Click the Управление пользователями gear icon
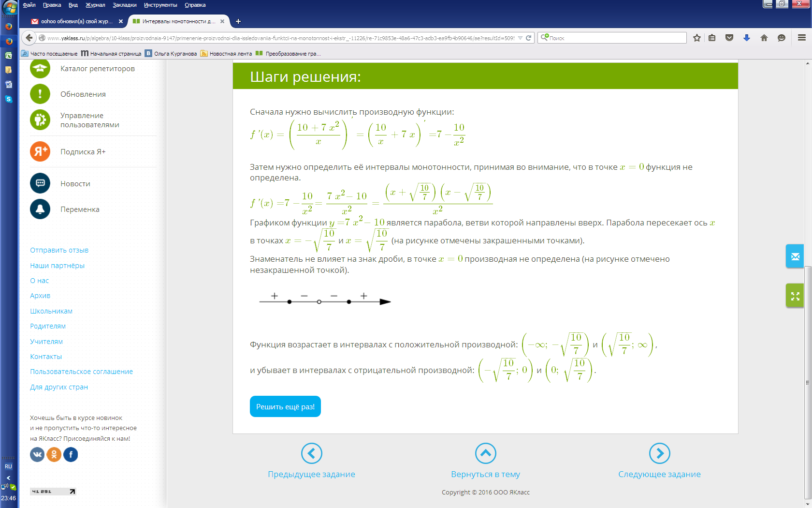This screenshot has width=812, height=508. point(40,120)
